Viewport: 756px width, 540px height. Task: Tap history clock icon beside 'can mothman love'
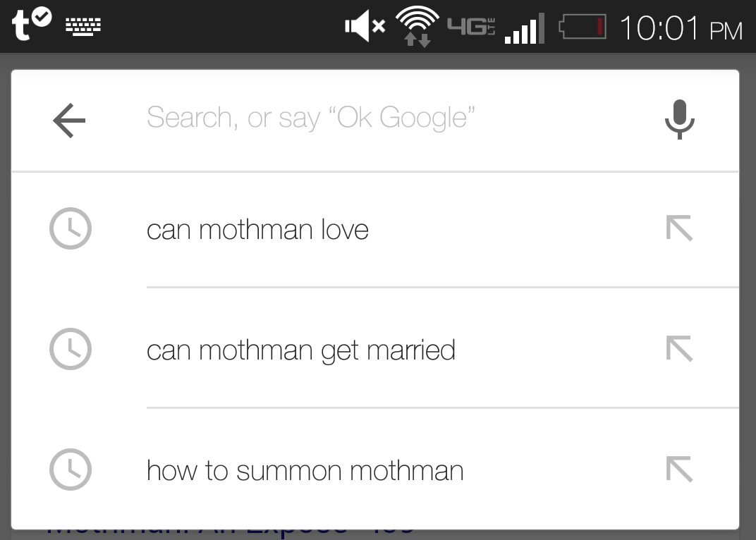71,228
